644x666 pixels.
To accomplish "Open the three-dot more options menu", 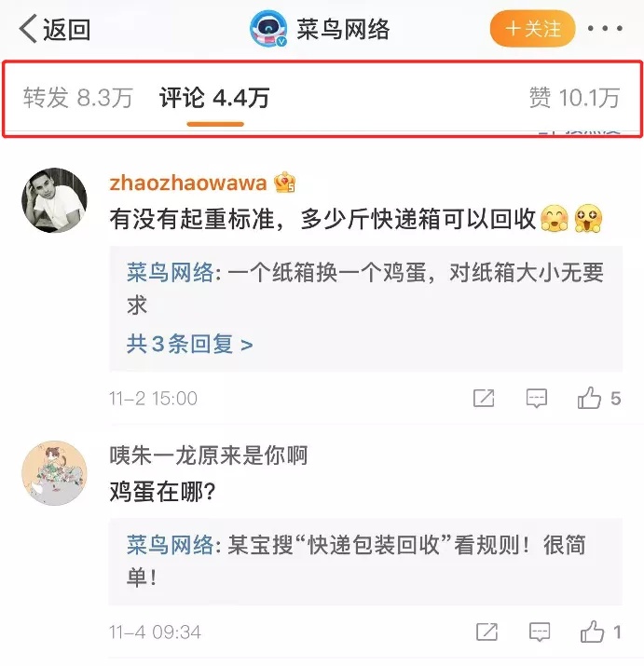I will pos(605,29).
